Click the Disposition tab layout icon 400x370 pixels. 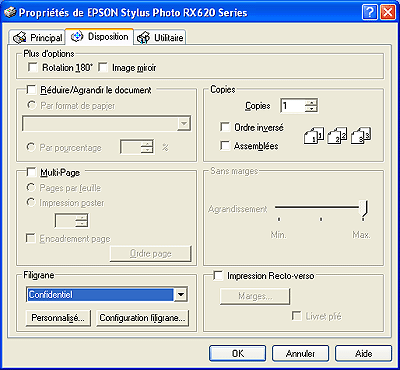pyautogui.click(x=77, y=37)
